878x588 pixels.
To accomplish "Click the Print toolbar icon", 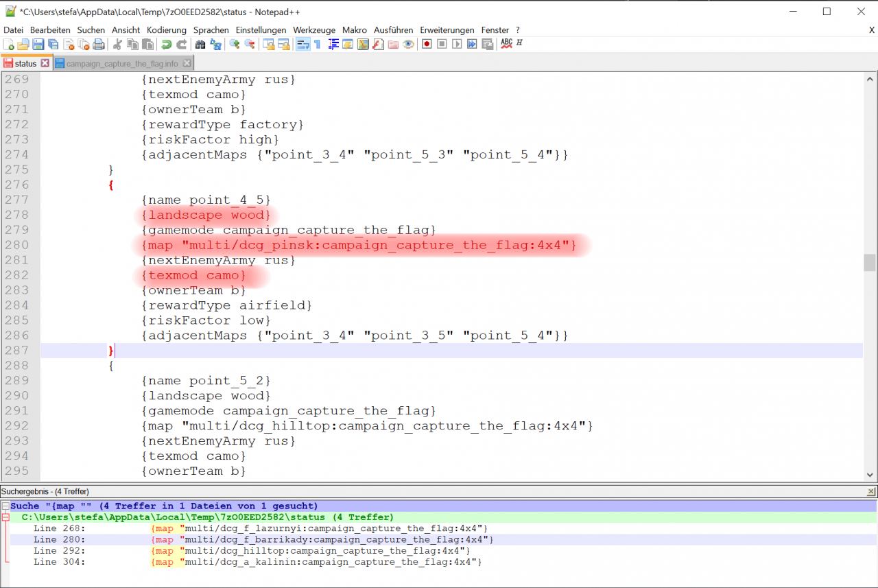I will point(99,45).
